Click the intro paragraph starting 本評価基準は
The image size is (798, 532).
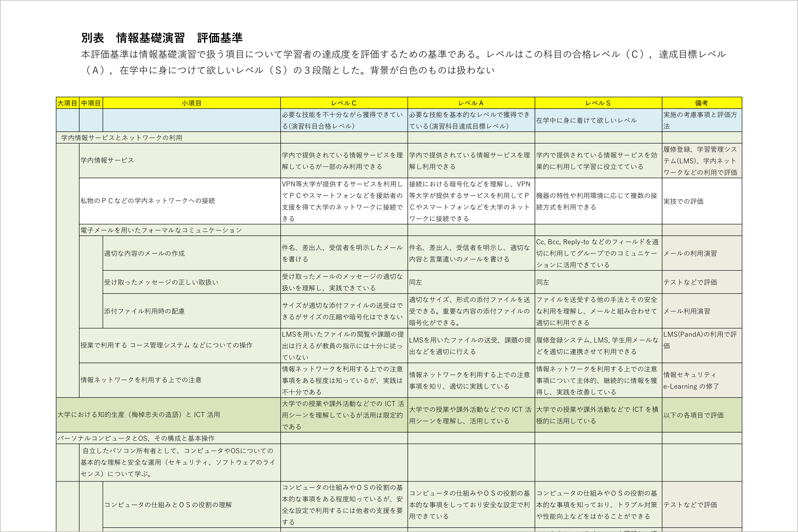(404, 62)
